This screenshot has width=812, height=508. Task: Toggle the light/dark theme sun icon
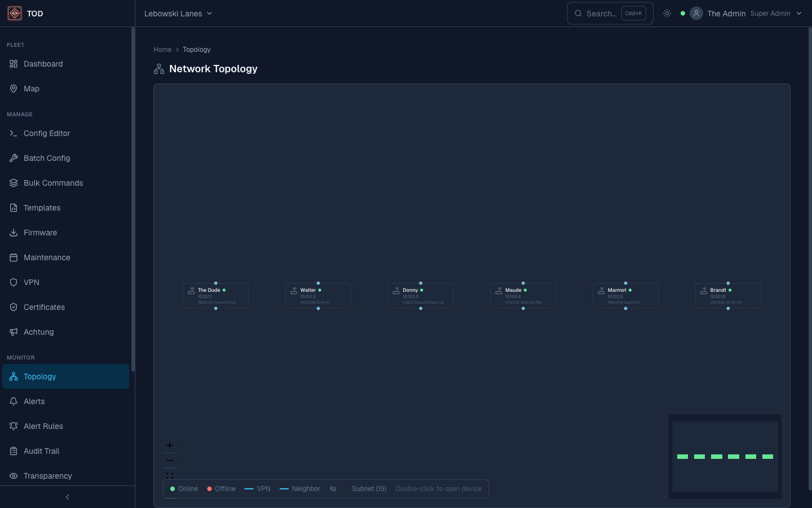pos(667,13)
